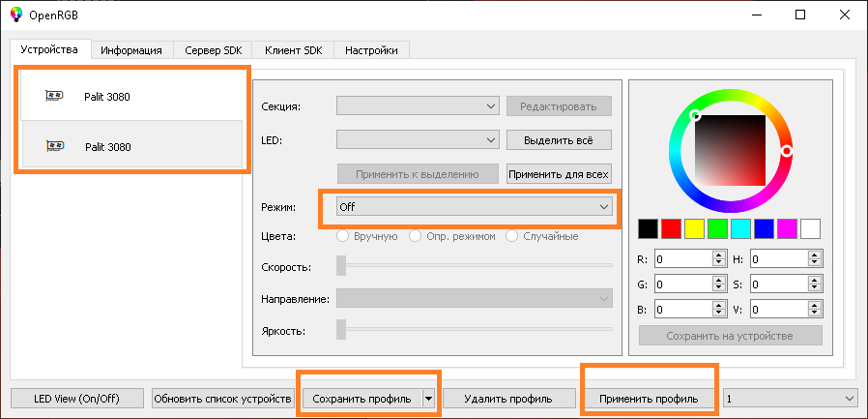
Task: Toggle LED View (On/Off) button
Action: [77, 399]
